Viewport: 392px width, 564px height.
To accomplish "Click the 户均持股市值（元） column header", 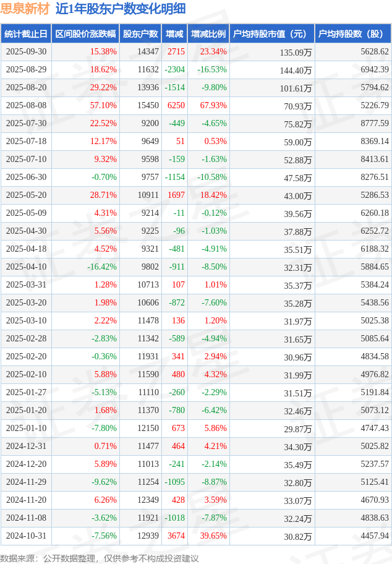I will pos(272,34).
